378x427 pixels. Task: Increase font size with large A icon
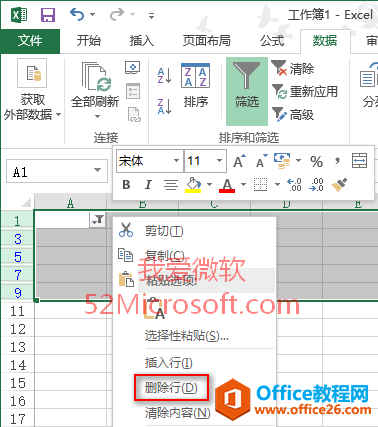pyautogui.click(x=239, y=161)
